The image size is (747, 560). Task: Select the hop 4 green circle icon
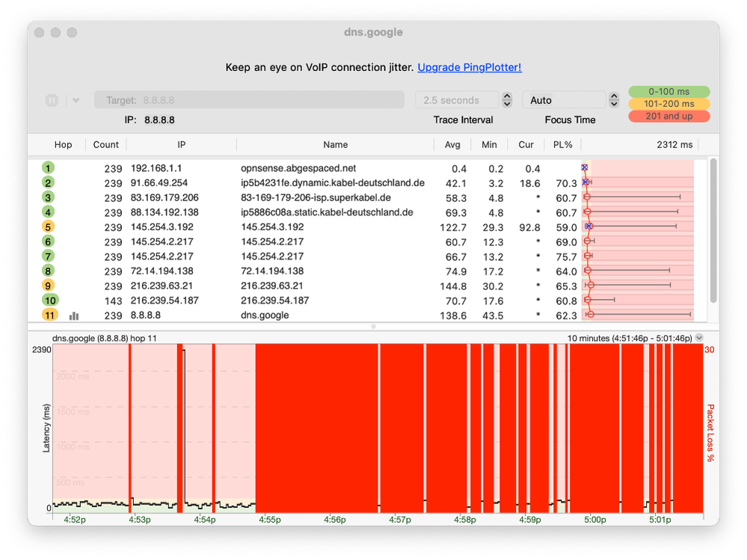click(48, 212)
